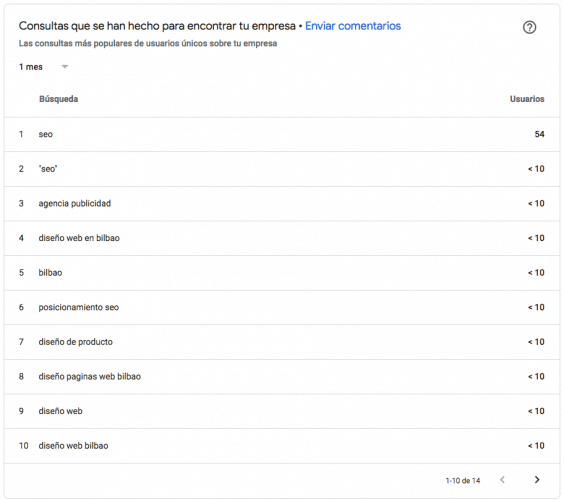Click the heading 'Consultas que se han hecho para encontrar tu empresa'
The width and height of the screenshot is (564, 500).
point(157,26)
